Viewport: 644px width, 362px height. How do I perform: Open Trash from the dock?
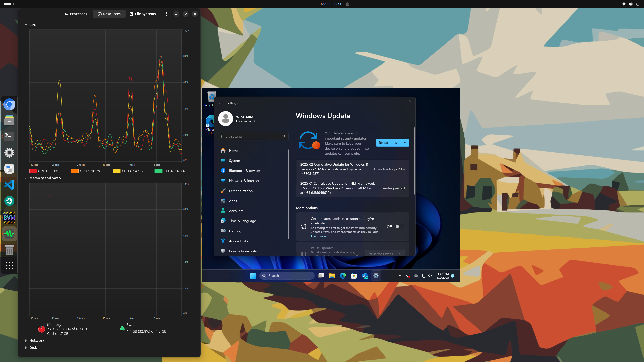point(9,250)
